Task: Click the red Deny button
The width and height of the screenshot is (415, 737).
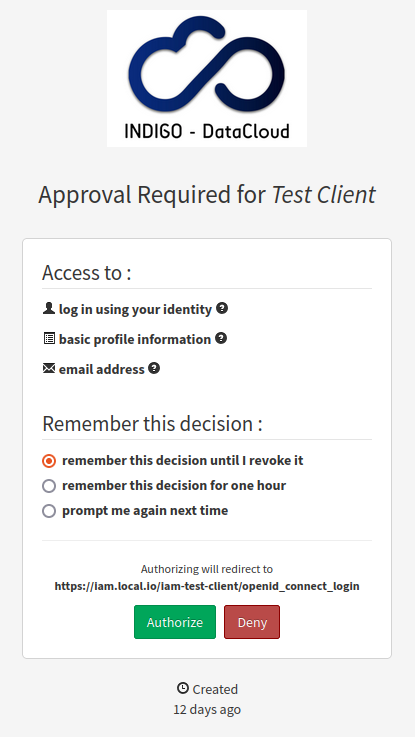Action: [x=252, y=622]
